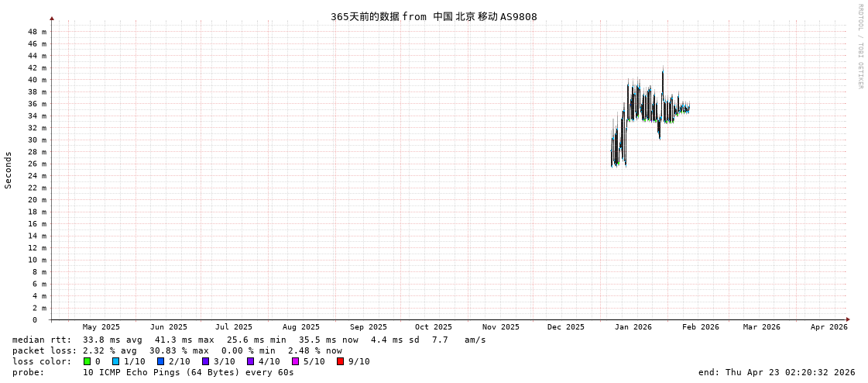
Task: Click the Apr 2026 x-axis label
Action: [x=829, y=327]
